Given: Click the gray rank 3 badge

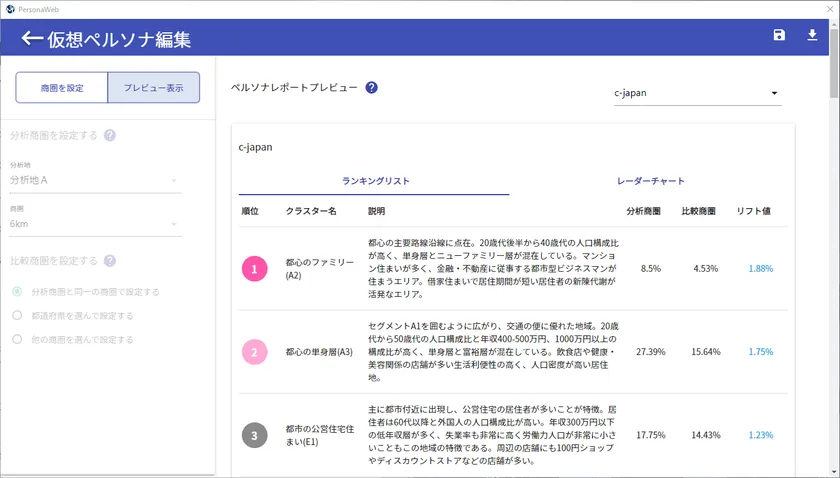Looking at the screenshot, I should click(x=255, y=435).
